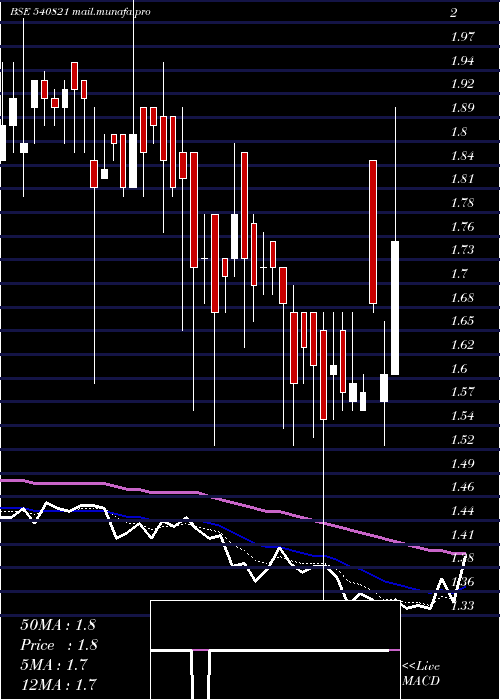Click the price axis label 1.76
The height and width of the screenshot is (700, 500).
coord(462,226)
